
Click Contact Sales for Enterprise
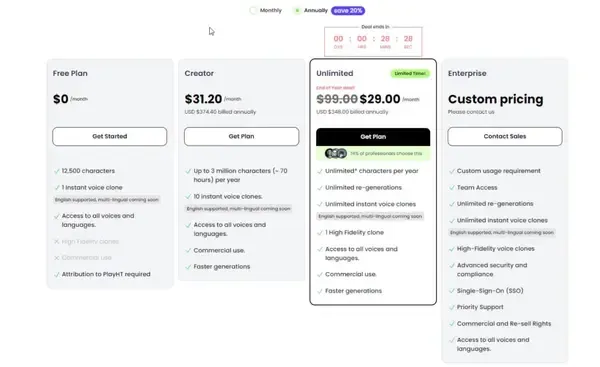coord(505,136)
